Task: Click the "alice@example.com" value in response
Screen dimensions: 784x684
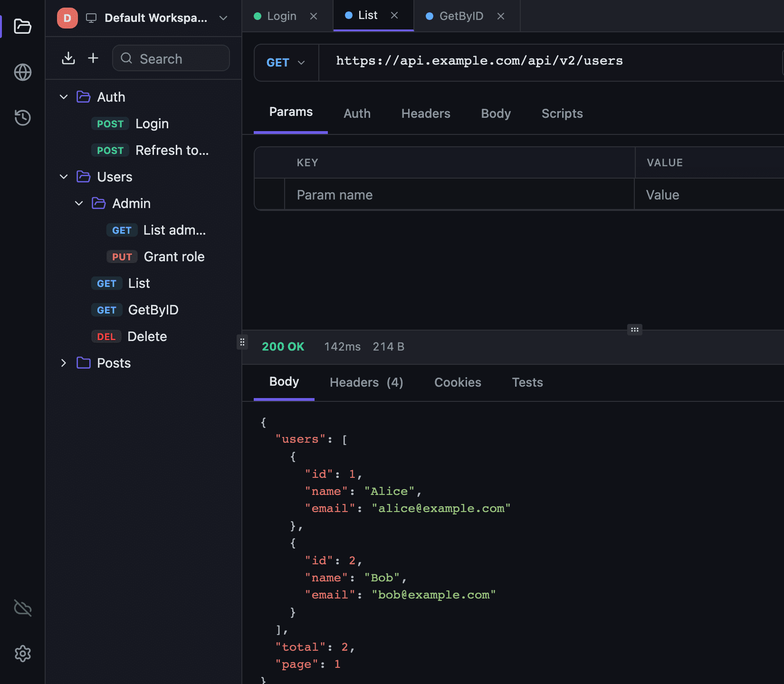Action: [x=441, y=508]
